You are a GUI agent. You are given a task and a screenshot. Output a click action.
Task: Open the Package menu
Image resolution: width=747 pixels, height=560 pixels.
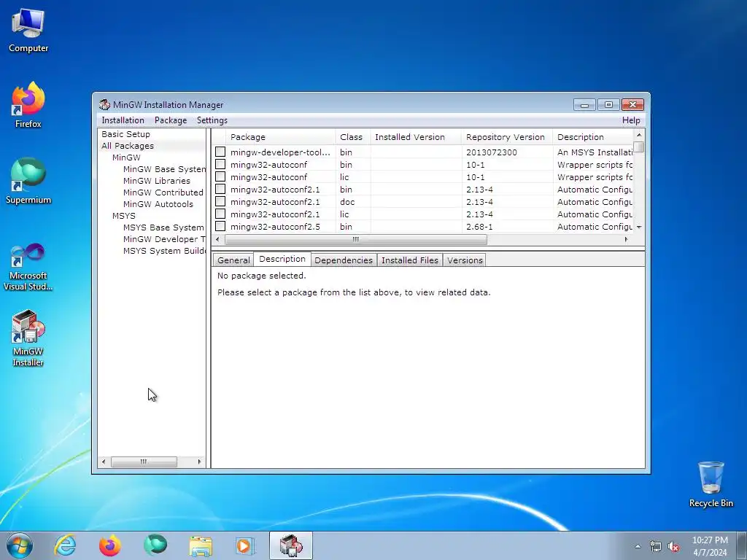[x=171, y=120]
